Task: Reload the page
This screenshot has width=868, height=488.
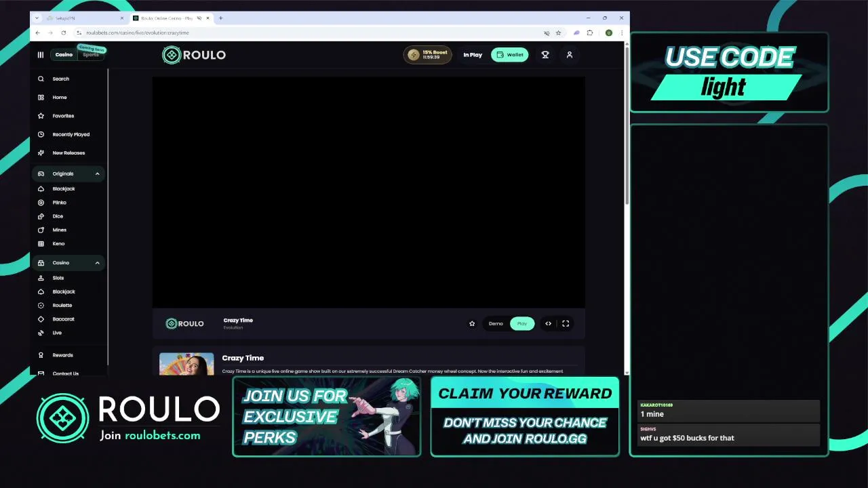Action: pyautogui.click(x=64, y=33)
